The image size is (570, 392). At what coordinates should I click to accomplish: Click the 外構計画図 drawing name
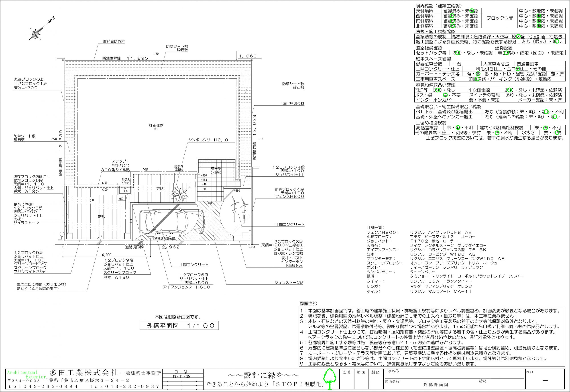tap(436, 385)
